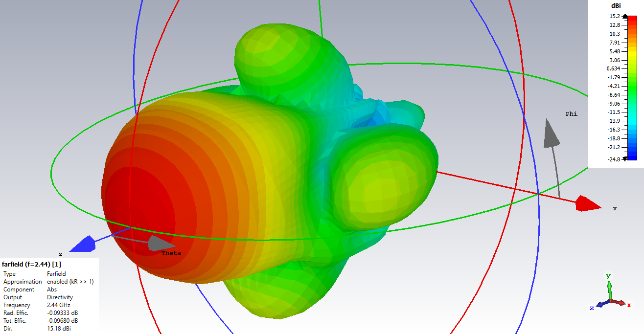Image resolution: width=644 pixels, height=334 pixels.
Task: Click the green y arrow on orientation triad
Action: [x=609, y=283]
